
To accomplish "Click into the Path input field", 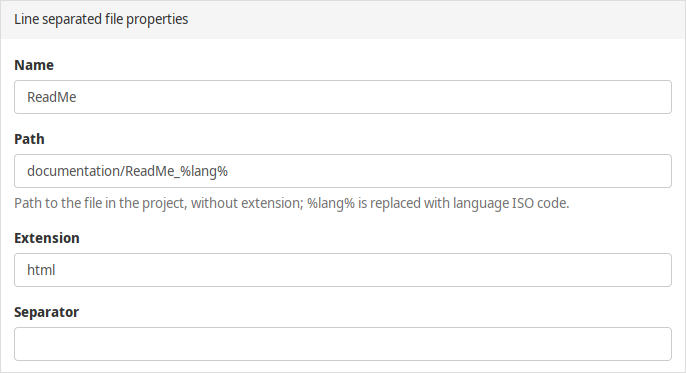I will [343, 171].
